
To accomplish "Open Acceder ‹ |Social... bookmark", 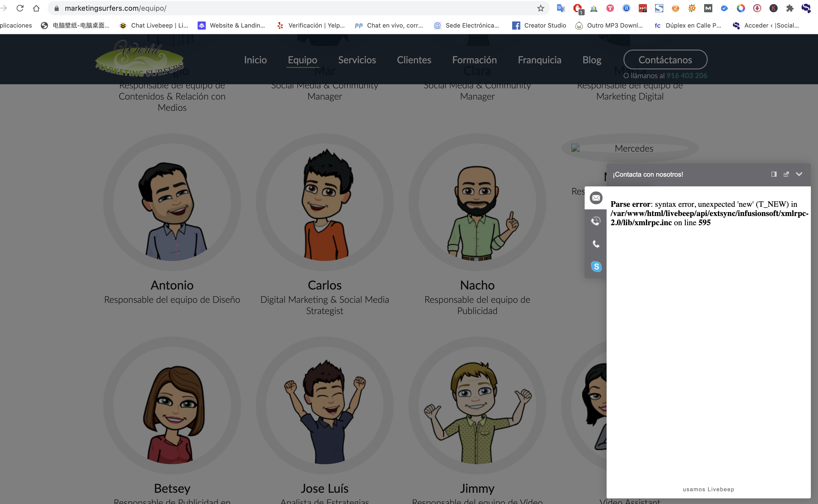I will coord(766,25).
